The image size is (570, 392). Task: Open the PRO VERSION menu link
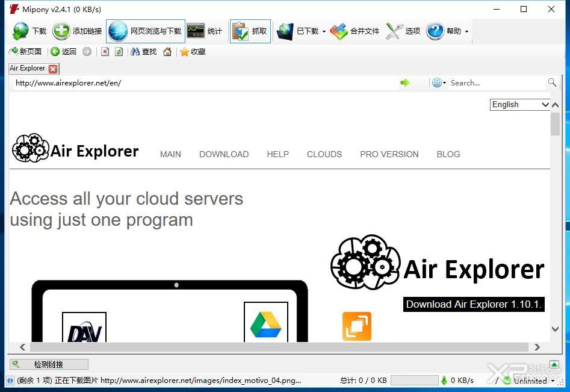pyautogui.click(x=389, y=154)
